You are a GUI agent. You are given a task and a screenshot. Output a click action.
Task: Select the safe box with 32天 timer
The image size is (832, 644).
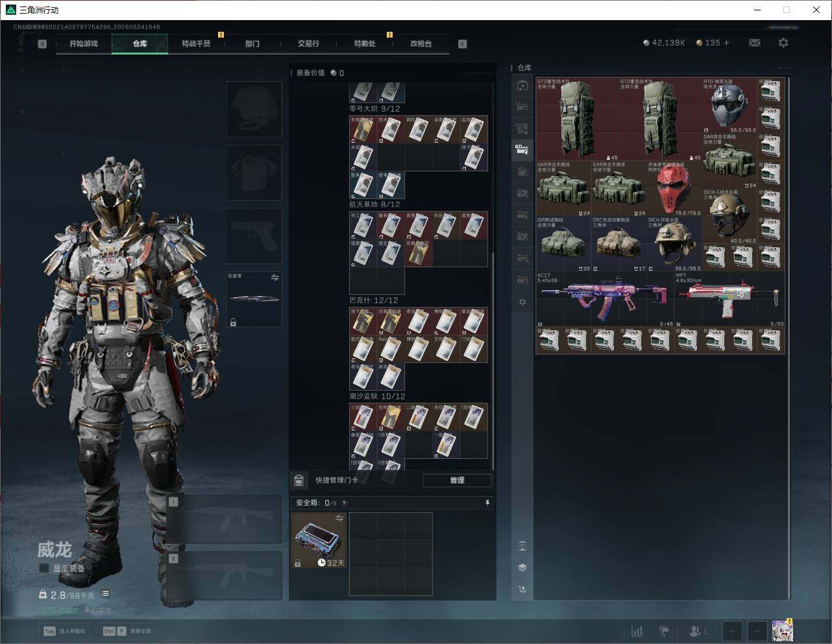point(319,540)
